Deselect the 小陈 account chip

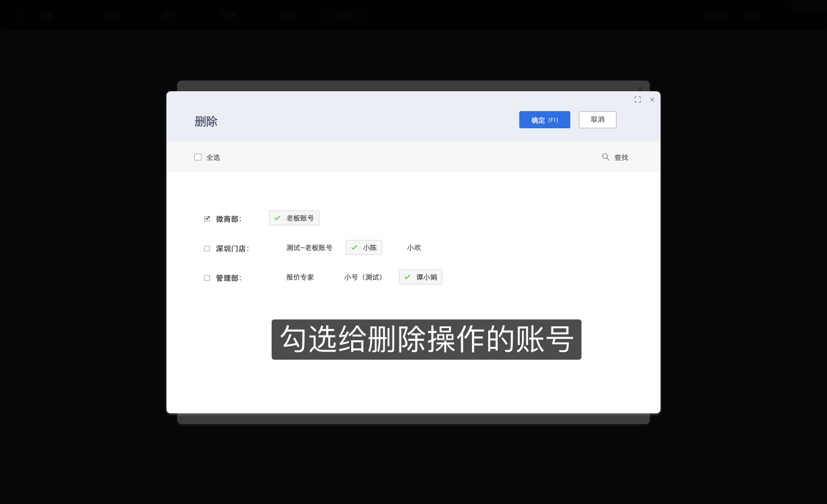[364, 247]
